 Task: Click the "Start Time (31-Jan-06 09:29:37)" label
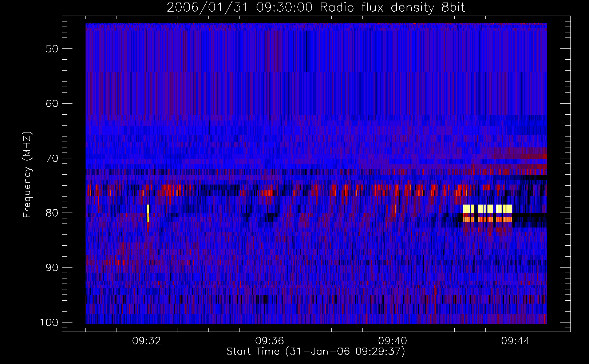click(x=316, y=352)
